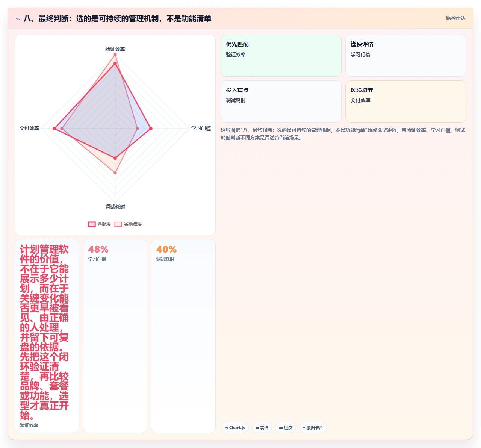Click the 48% value text

coord(98,249)
